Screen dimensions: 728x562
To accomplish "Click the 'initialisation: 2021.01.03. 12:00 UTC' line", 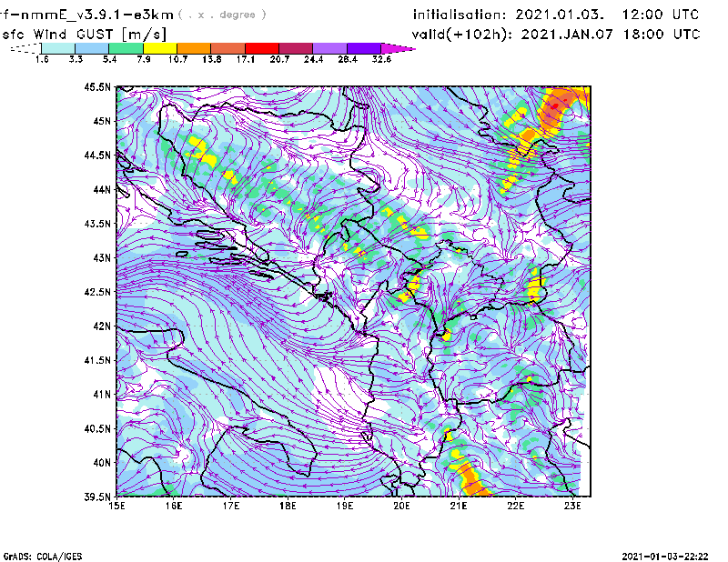I will (x=556, y=15).
